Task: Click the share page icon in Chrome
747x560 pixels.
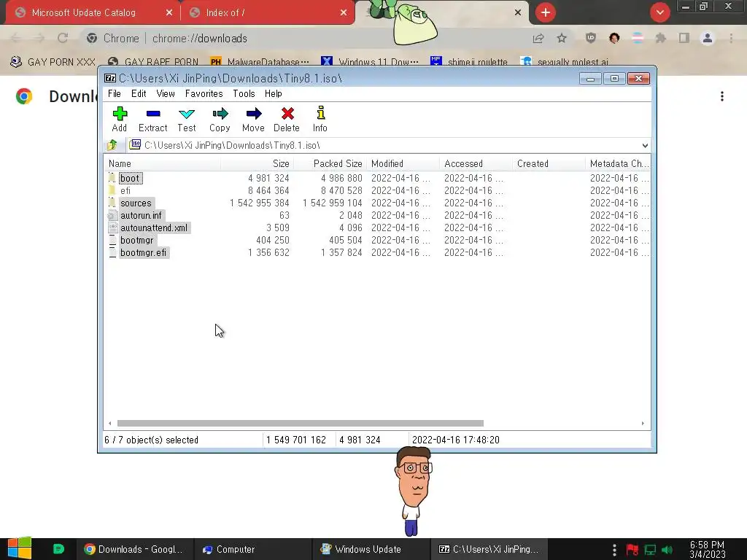Action: pos(538,38)
